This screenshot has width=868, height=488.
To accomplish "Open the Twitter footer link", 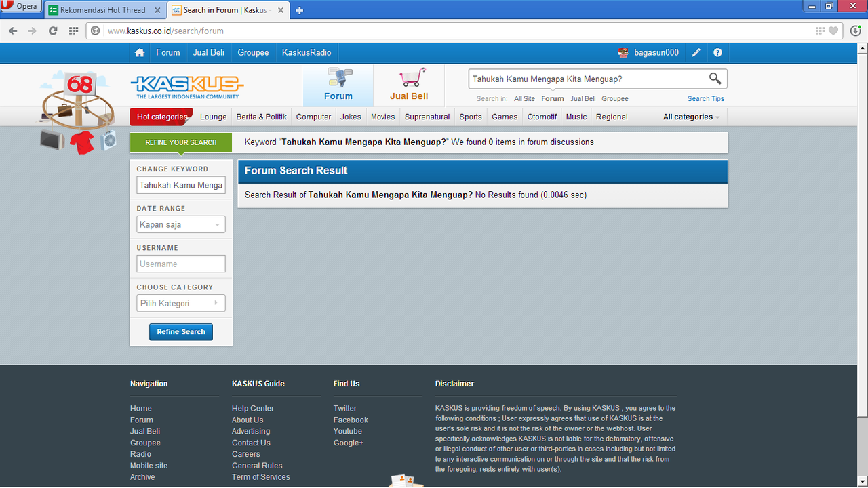I will coord(344,409).
